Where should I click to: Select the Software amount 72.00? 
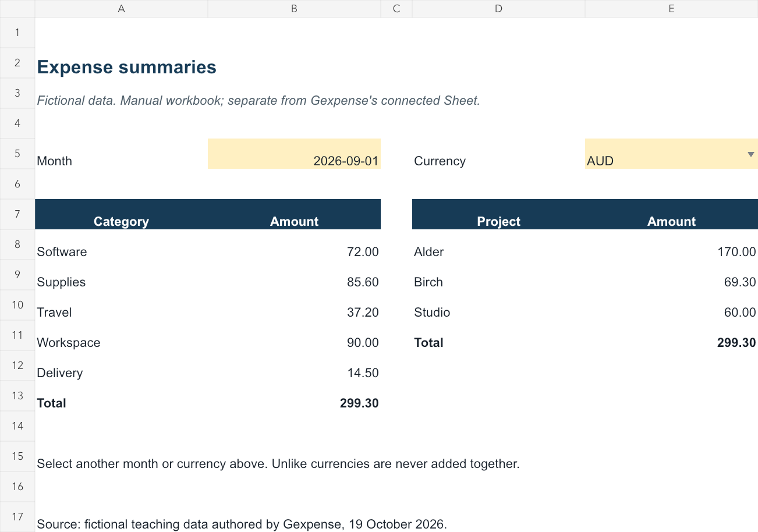click(x=294, y=244)
